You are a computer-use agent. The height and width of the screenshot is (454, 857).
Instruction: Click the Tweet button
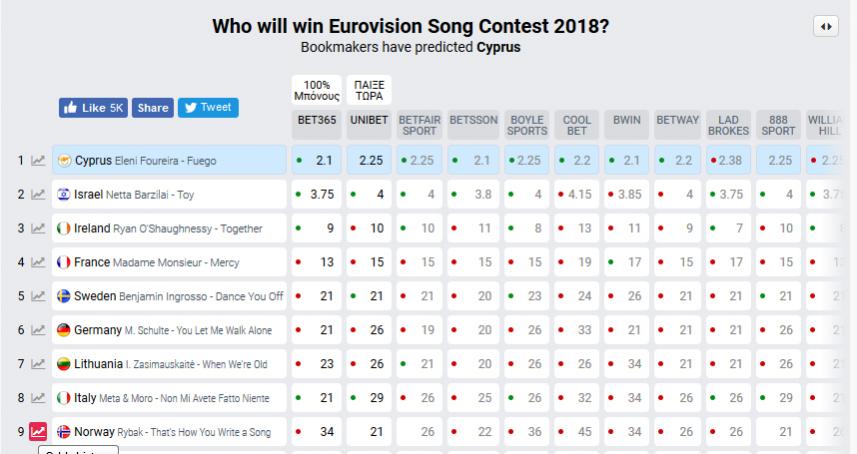[x=208, y=108]
